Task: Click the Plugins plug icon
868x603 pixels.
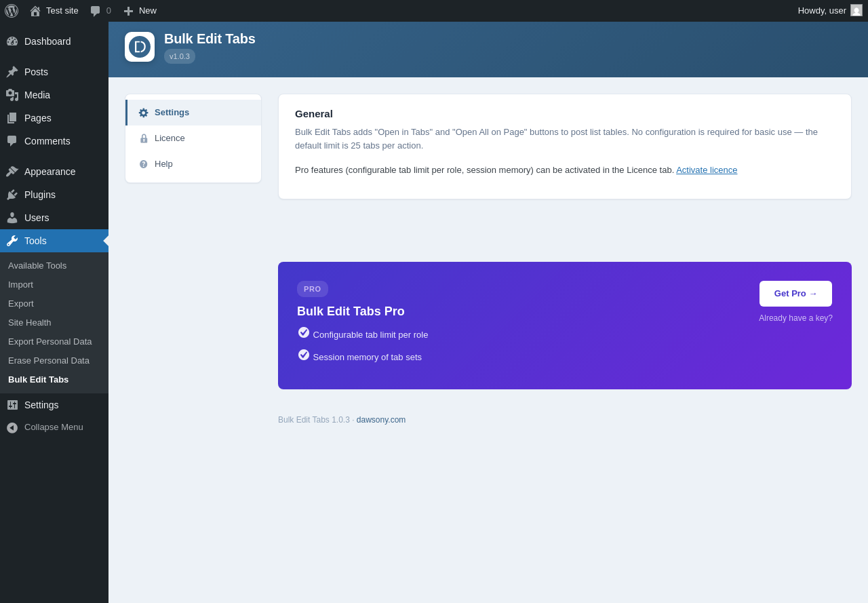Action: (12, 195)
